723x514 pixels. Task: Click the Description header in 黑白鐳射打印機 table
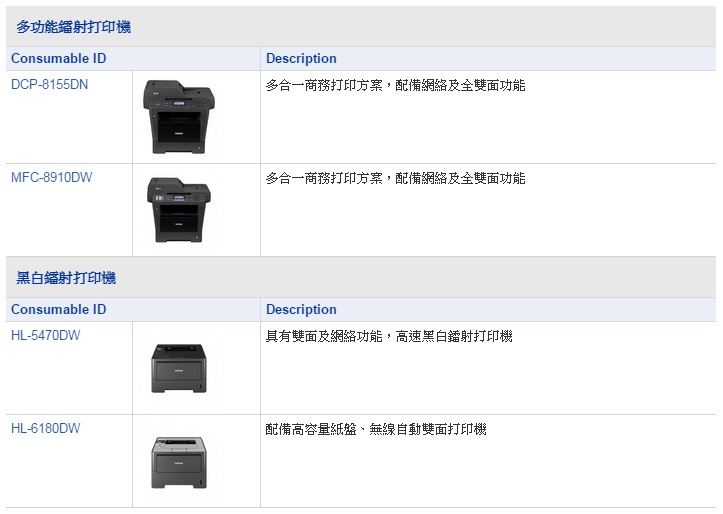(x=301, y=309)
